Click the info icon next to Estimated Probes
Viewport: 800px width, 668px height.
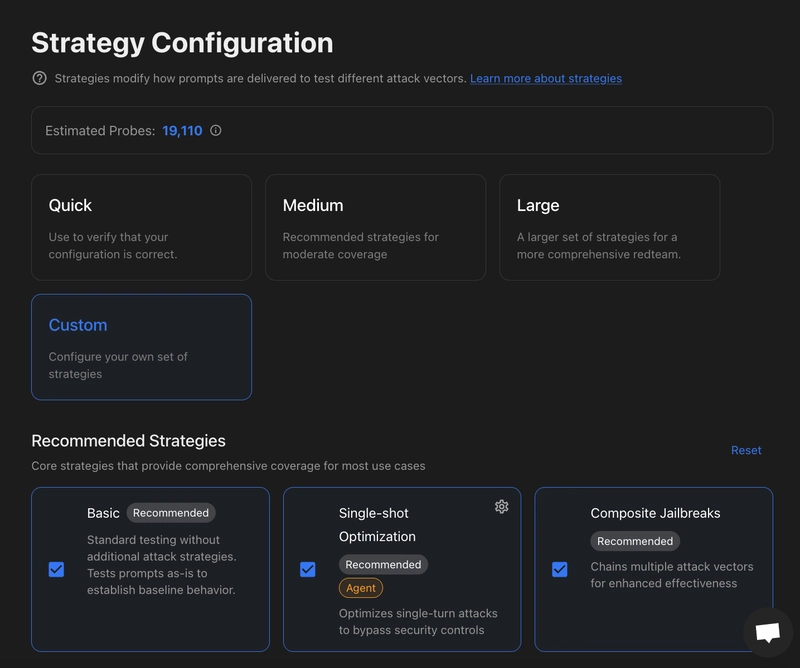[216, 131]
